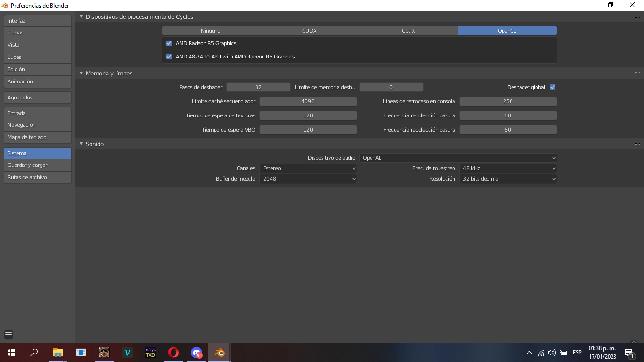Disable the Deshacer global checkbox
The width and height of the screenshot is (644, 362).
(553, 87)
